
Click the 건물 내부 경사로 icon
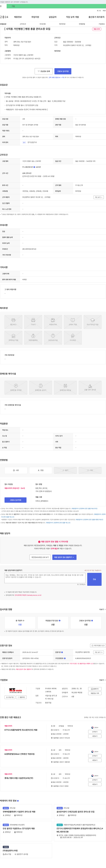[90, 388]
